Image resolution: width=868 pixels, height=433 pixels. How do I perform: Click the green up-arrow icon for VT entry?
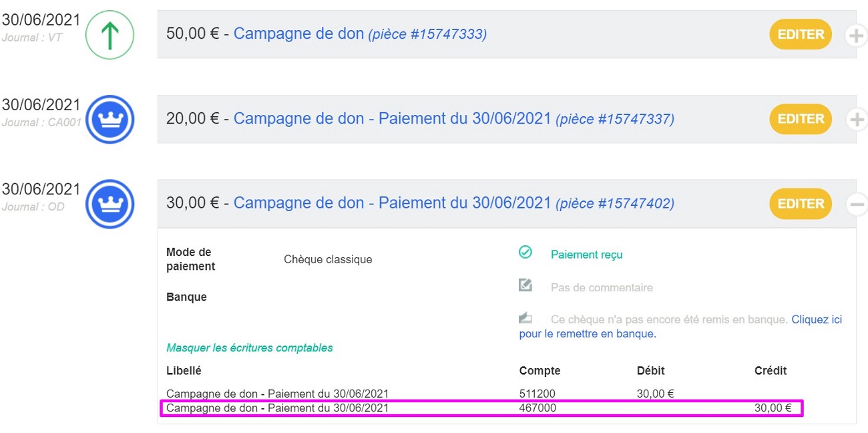110,34
